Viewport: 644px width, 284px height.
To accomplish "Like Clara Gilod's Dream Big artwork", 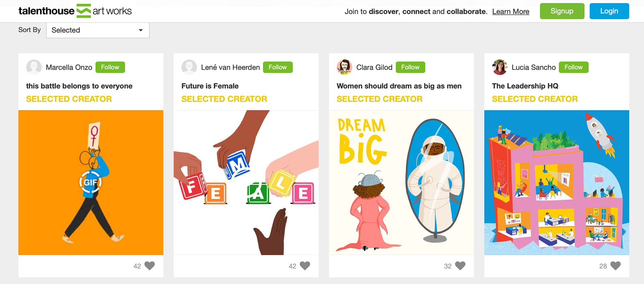I will (x=460, y=266).
